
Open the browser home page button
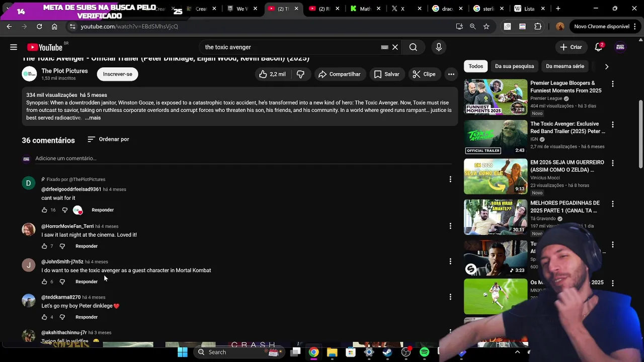(54, 26)
